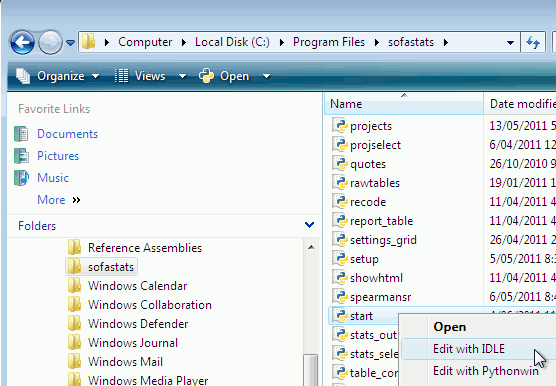Click the Folders tree scroll up arrow
Image resolution: width=556 pixels, height=386 pixels.
(x=311, y=247)
